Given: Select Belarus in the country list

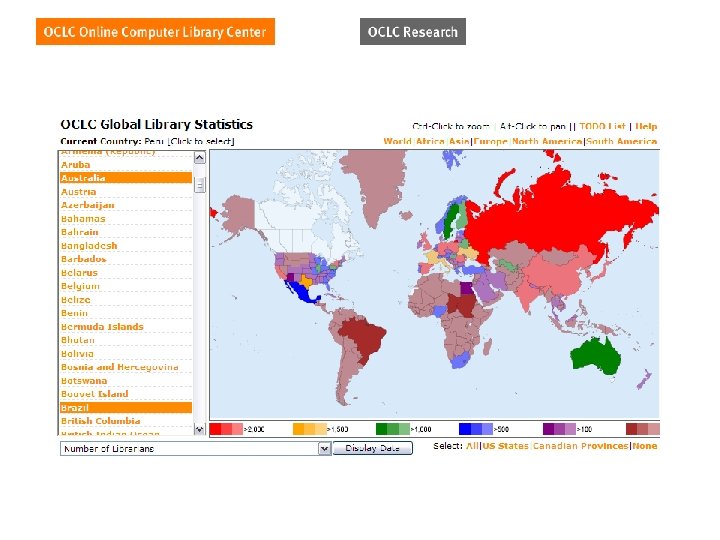Looking at the screenshot, I should 126,273.
